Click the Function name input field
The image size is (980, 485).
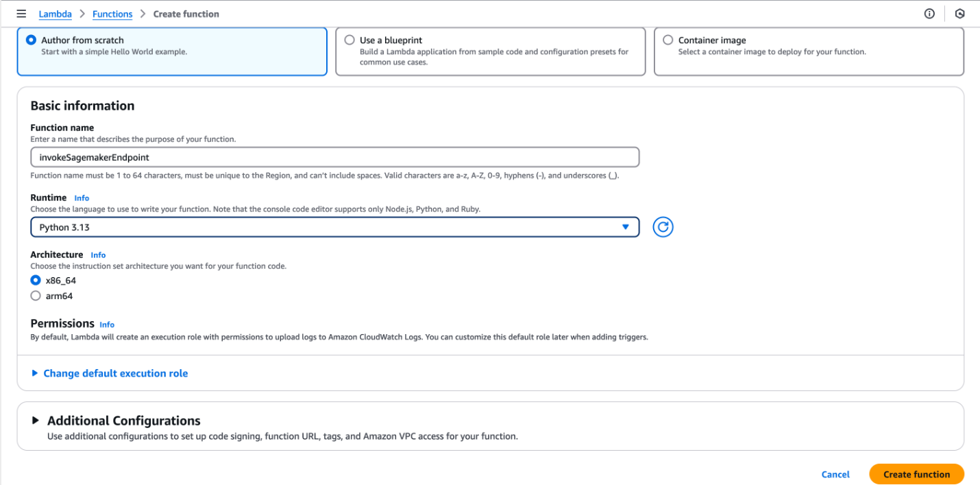(x=335, y=157)
